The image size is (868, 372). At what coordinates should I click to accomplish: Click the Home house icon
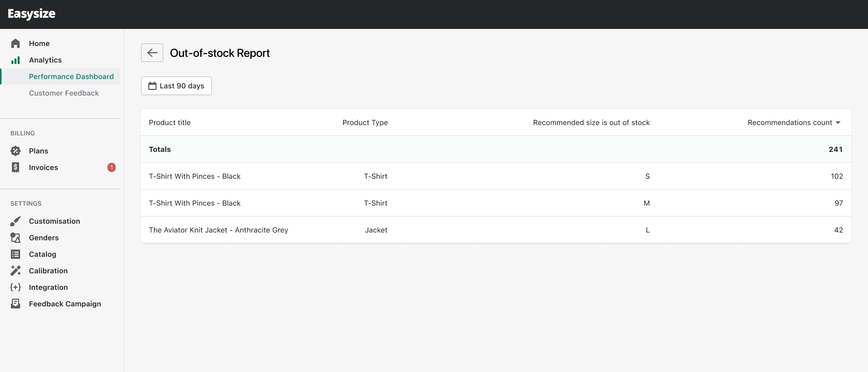(16, 43)
